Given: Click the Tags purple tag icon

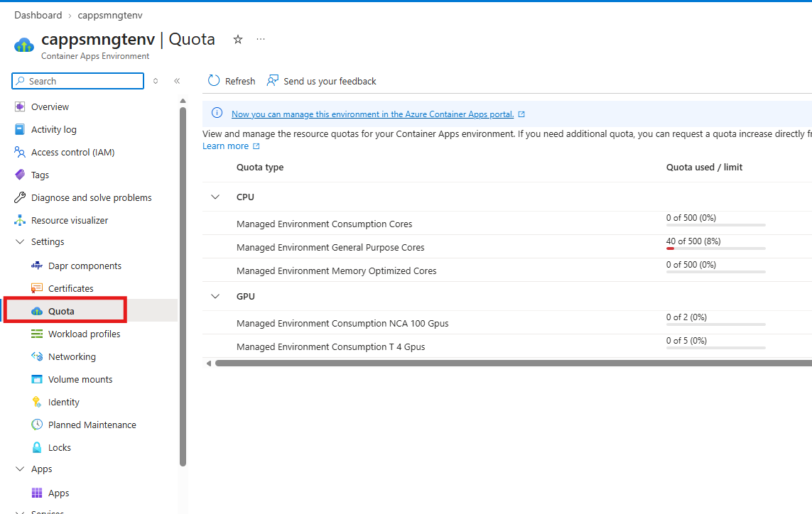Looking at the screenshot, I should (x=20, y=175).
